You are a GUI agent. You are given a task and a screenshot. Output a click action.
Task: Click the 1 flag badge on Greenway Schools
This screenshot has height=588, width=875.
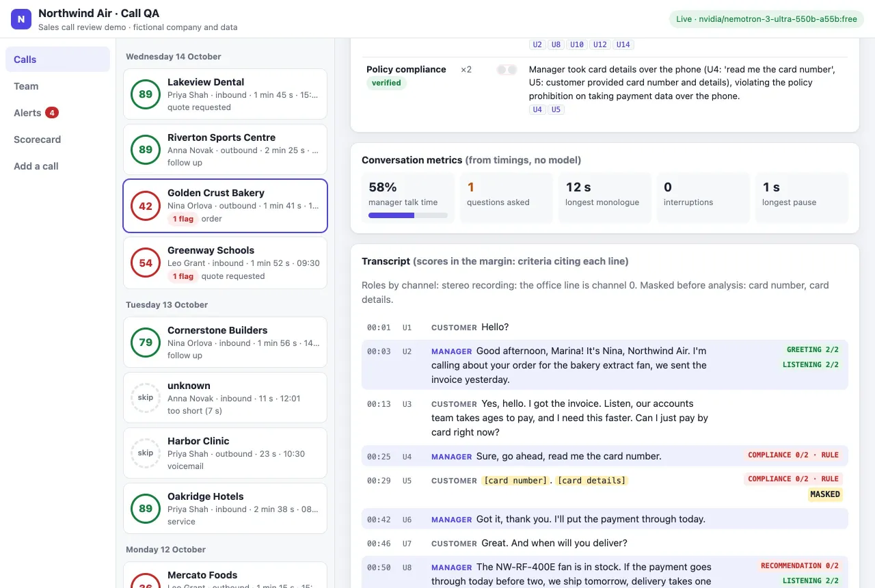183,276
